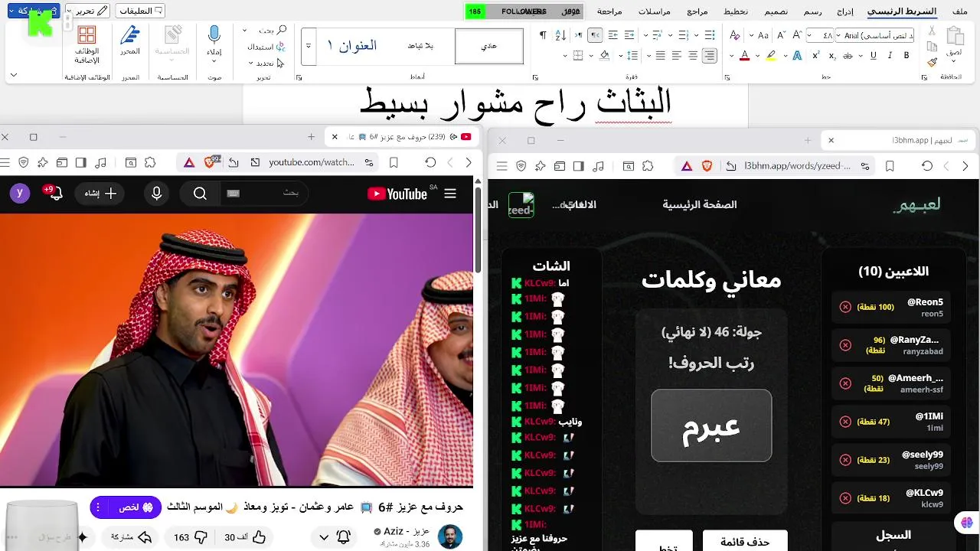Click Replace in Word editing group

[x=266, y=47]
